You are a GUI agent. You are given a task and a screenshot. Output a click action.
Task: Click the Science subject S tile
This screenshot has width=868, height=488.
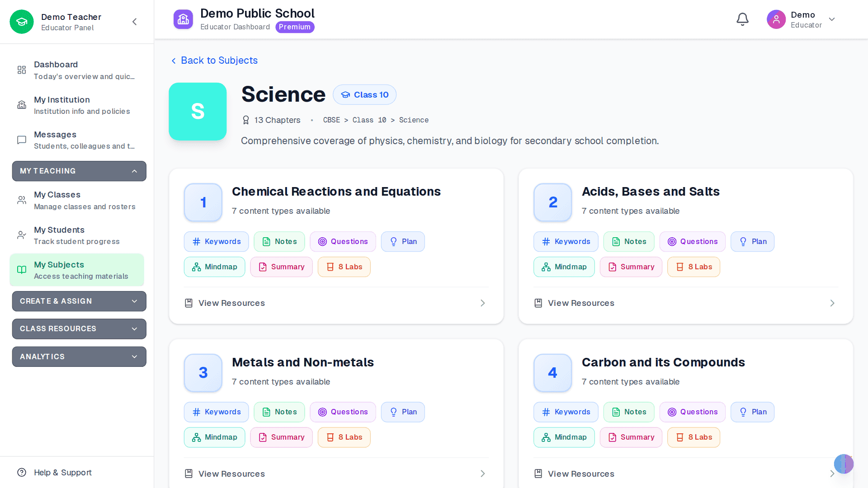[x=198, y=111]
